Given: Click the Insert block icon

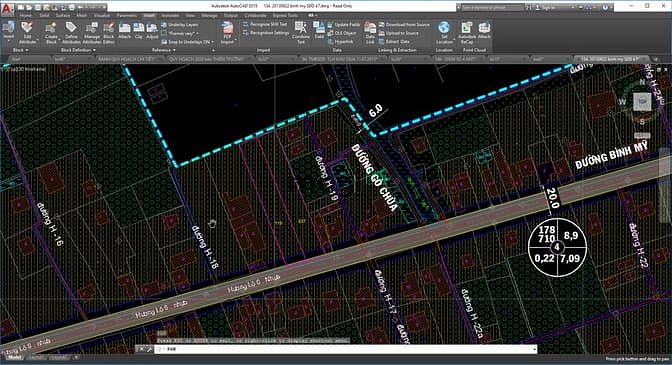Looking at the screenshot, I should [9, 27].
